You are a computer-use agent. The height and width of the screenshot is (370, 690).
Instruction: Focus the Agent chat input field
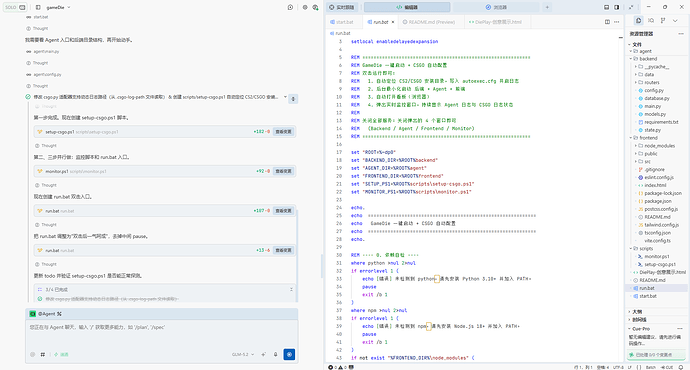[161, 333]
